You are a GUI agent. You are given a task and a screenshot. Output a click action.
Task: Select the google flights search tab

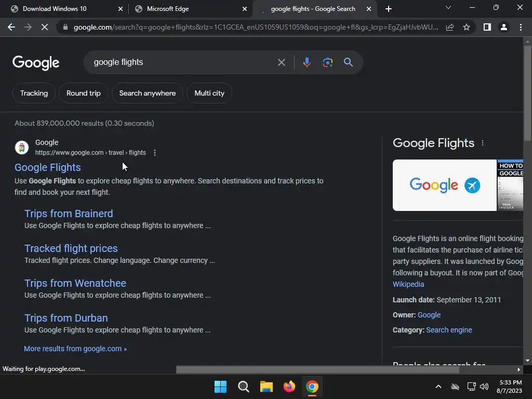(313, 9)
